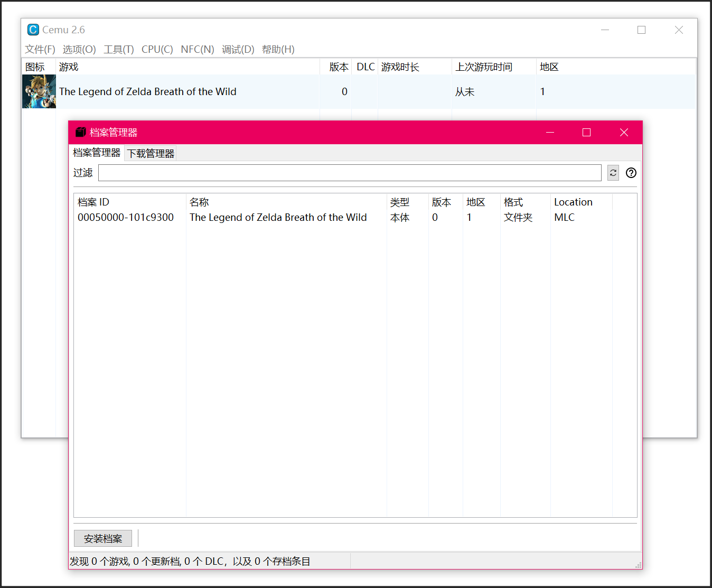Click the title manager window icon
This screenshot has width=712, height=588.
click(x=80, y=132)
